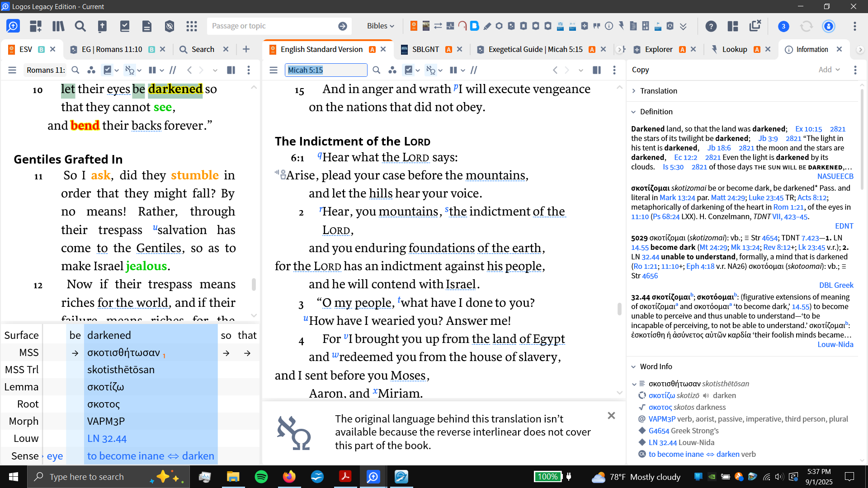Viewport: 868px width, 488px height.
Task: Open the main Search magnifier icon
Action: click(80, 26)
